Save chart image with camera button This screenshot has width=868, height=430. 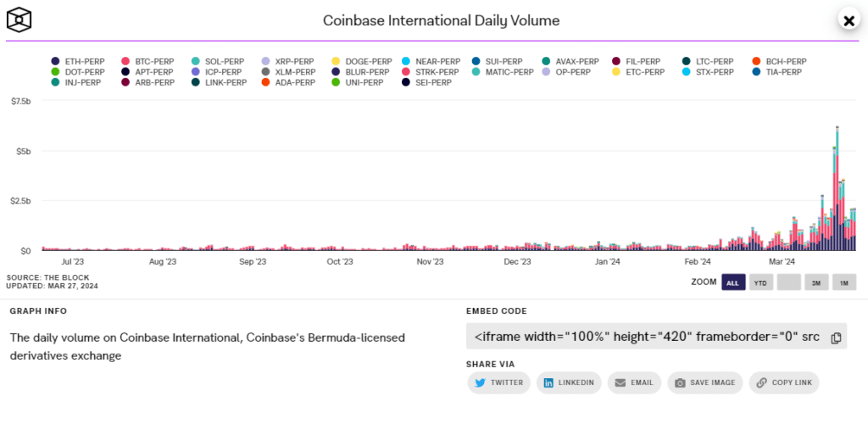click(704, 383)
